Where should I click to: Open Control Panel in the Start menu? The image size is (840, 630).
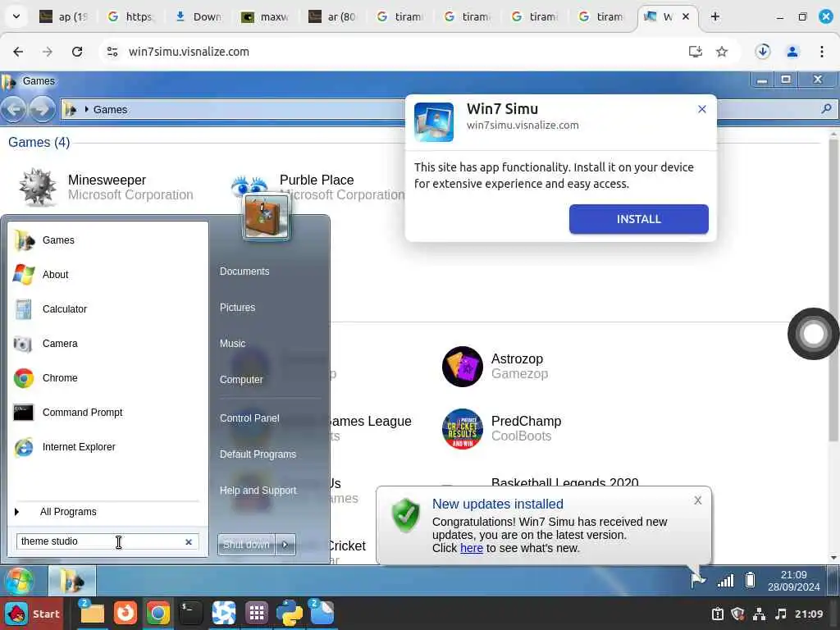click(x=249, y=418)
